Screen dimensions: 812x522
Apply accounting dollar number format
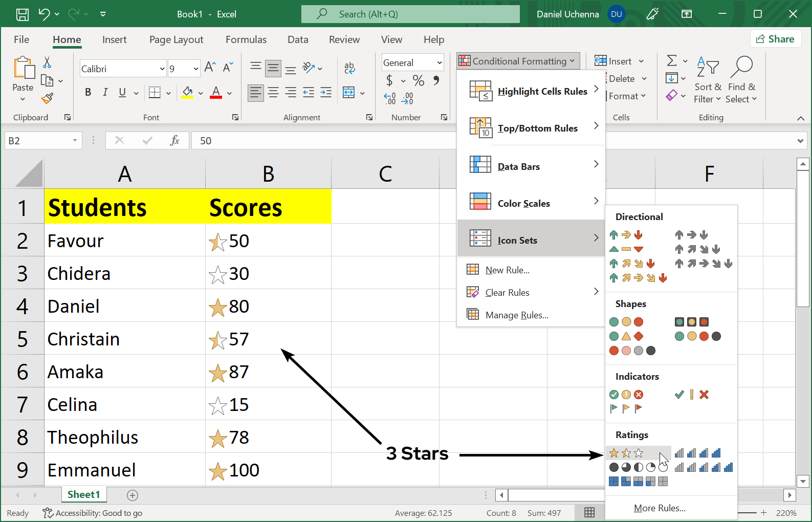click(x=389, y=80)
